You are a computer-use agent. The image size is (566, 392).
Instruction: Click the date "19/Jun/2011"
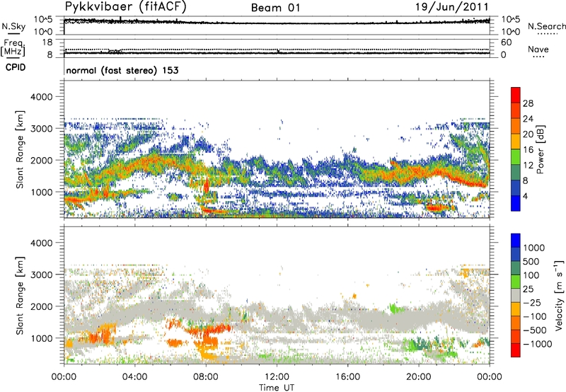(452, 7)
